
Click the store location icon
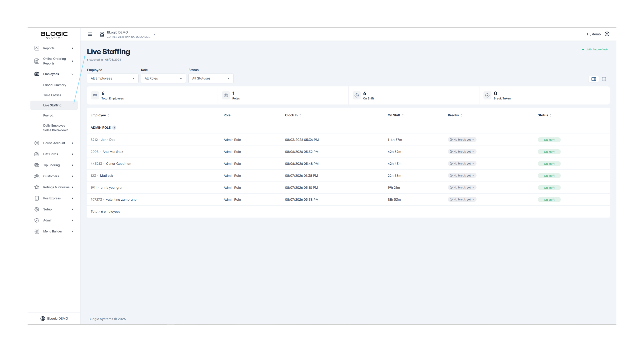(x=102, y=34)
